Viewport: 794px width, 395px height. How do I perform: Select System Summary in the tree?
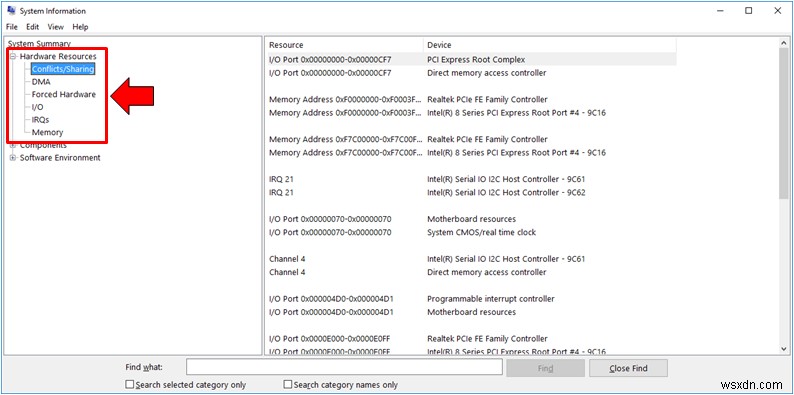[x=39, y=44]
